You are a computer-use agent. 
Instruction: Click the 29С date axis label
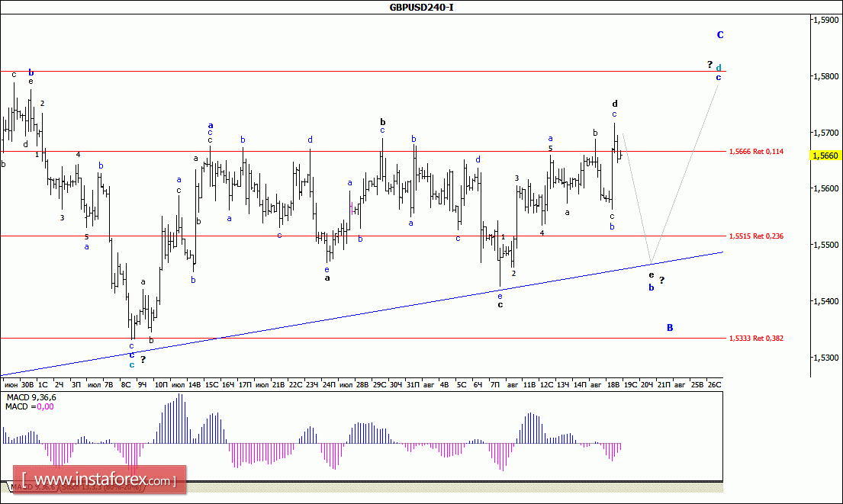(x=380, y=385)
